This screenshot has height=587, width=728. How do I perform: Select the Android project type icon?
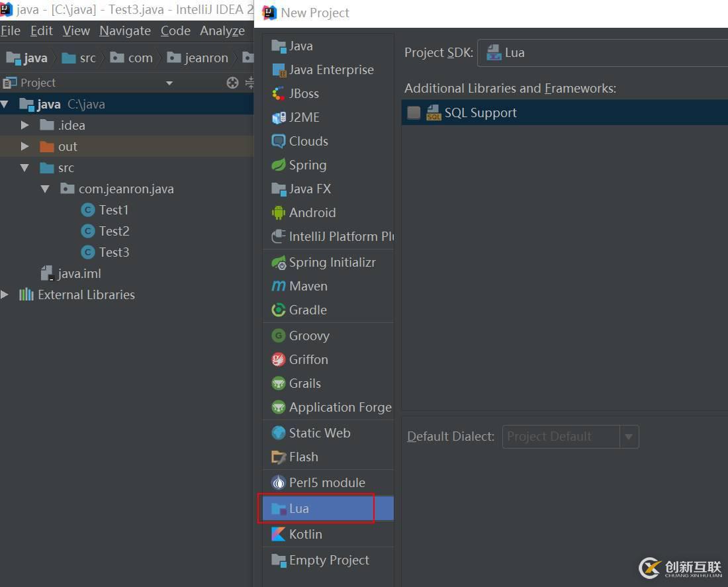tap(279, 212)
